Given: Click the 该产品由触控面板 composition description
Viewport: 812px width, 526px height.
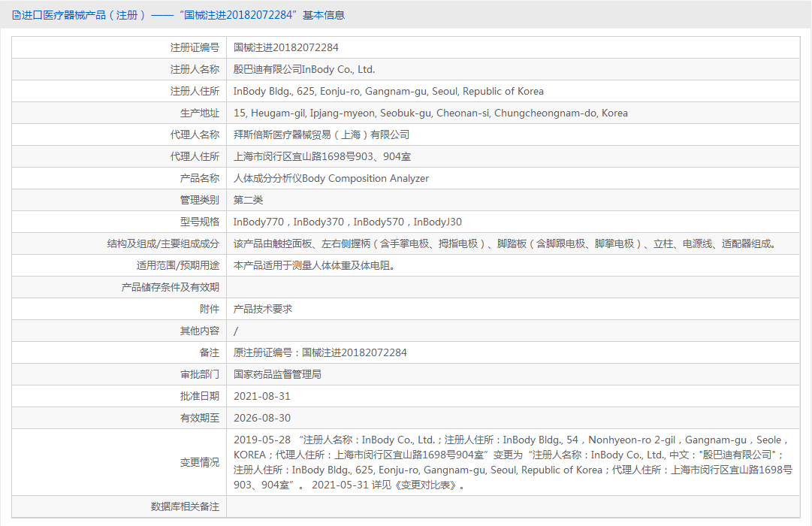Looking at the screenshot, I should (506, 243).
